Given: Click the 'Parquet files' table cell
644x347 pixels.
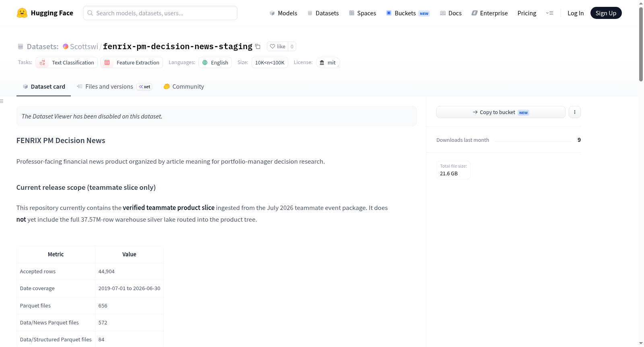Looking at the screenshot, I should coord(56,305).
